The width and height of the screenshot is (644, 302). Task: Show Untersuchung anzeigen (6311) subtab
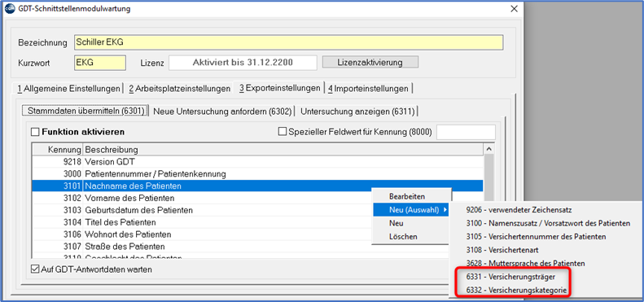coord(357,112)
